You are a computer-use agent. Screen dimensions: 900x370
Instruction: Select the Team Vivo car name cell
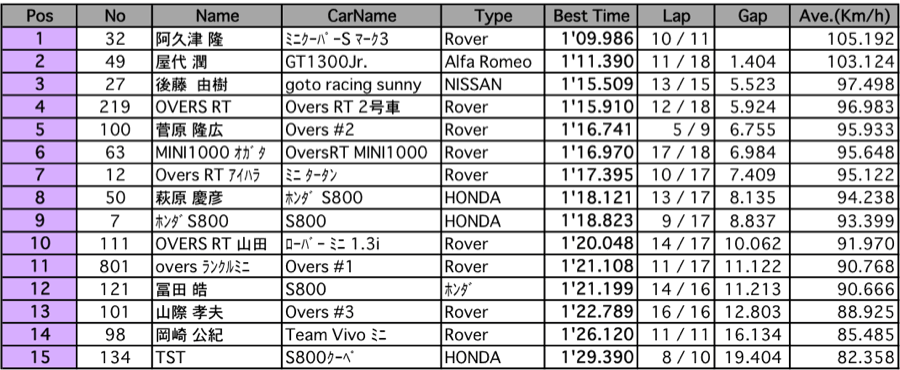tap(362, 334)
